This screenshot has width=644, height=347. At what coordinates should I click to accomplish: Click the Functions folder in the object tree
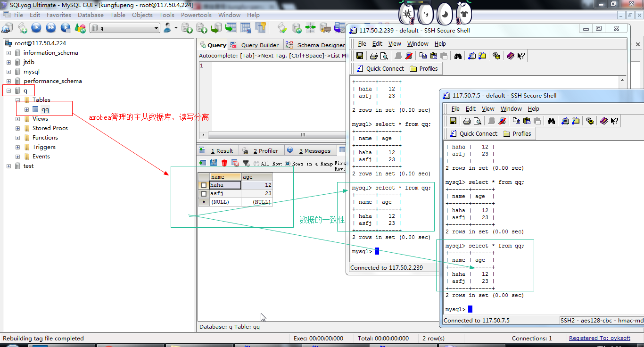coord(45,138)
